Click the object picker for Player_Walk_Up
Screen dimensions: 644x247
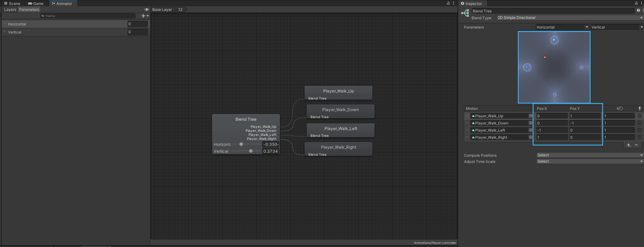click(x=530, y=116)
